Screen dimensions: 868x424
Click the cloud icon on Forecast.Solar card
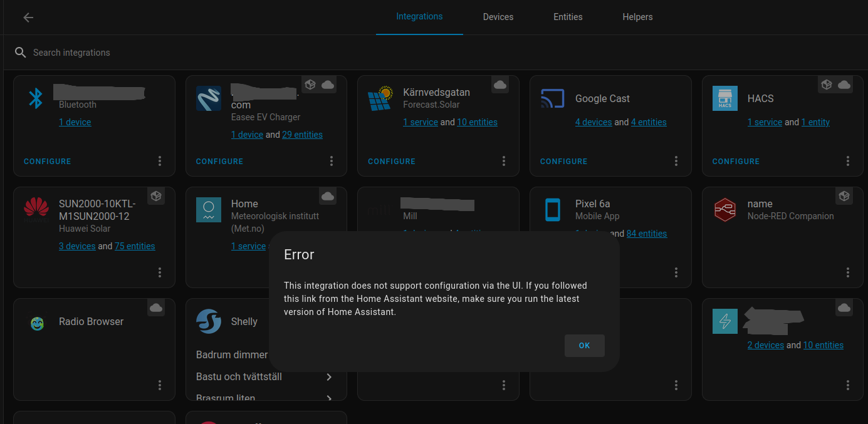[x=500, y=85]
